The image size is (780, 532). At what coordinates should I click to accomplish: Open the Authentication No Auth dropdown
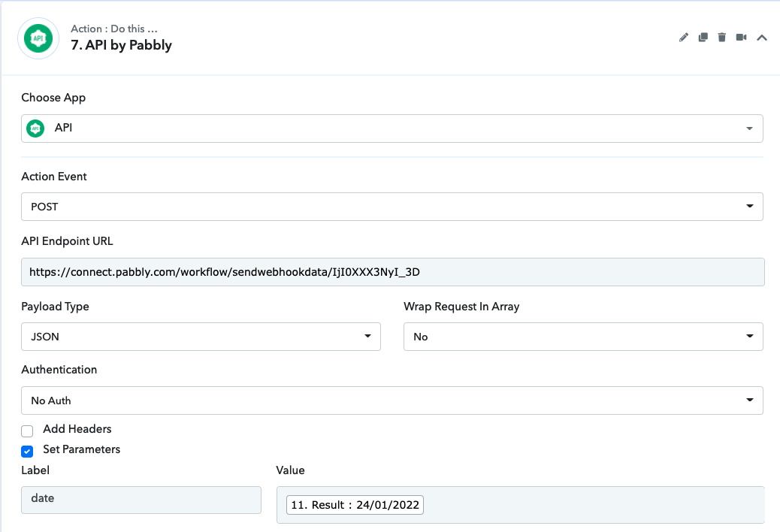click(392, 401)
